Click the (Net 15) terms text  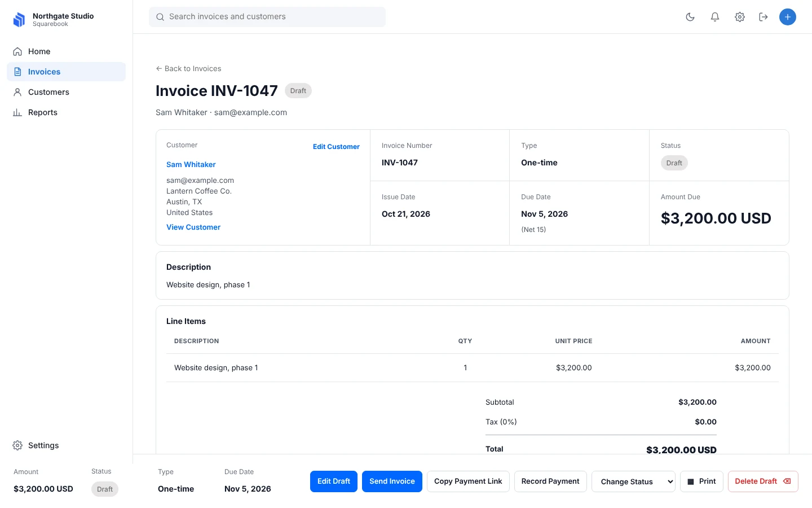tap(533, 230)
